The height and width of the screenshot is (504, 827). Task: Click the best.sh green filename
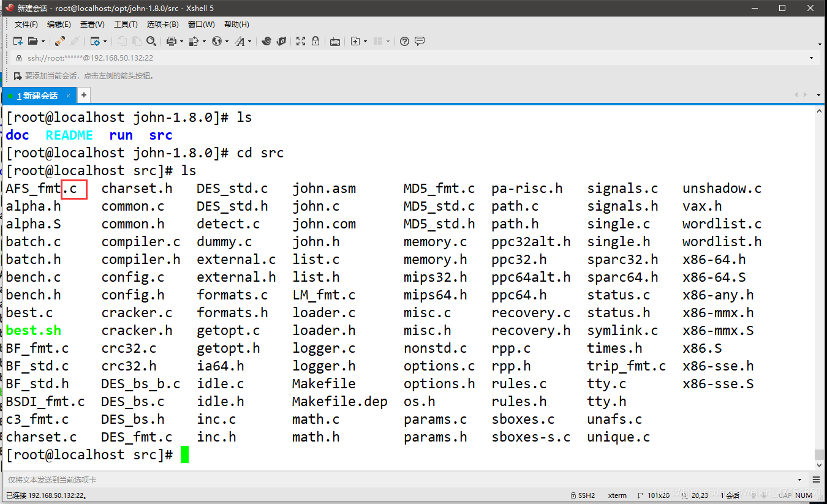[x=33, y=331]
